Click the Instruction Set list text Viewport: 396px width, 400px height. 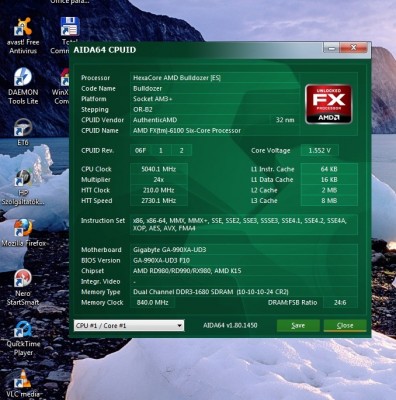click(x=240, y=225)
